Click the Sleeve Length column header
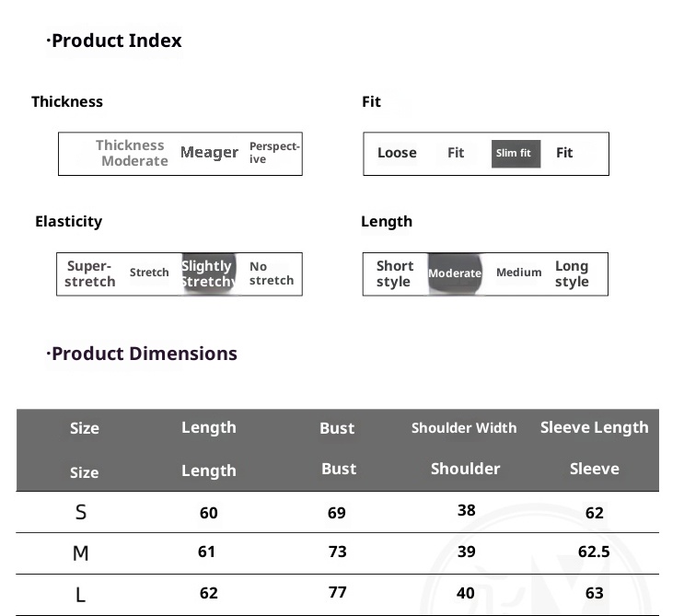Image resolution: width=684 pixels, height=616 pixels. click(594, 427)
